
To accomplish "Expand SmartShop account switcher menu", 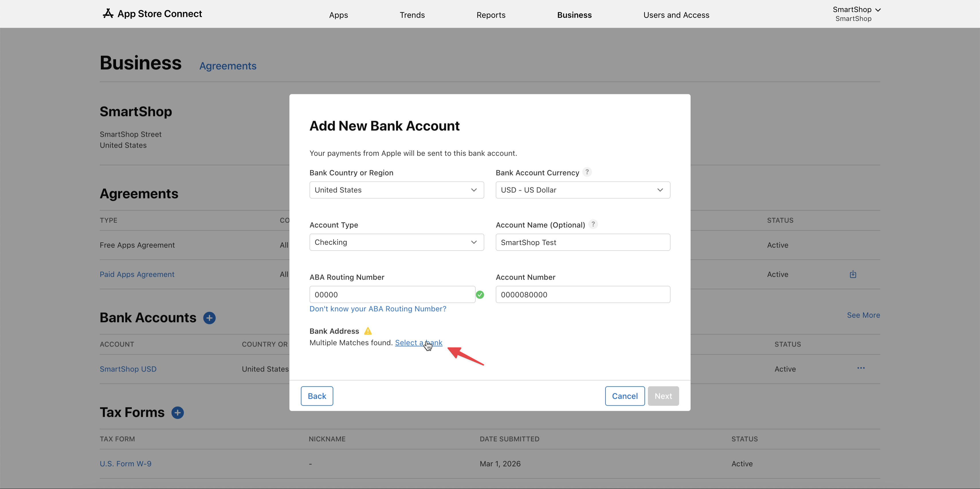I will [x=856, y=14].
